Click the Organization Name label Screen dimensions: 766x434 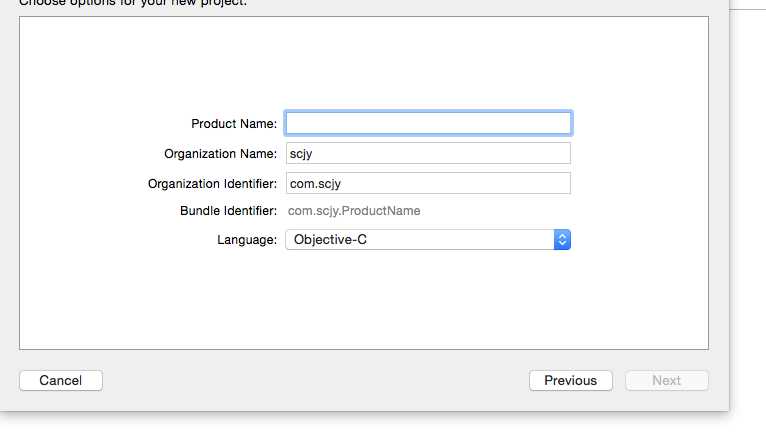point(220,153)
